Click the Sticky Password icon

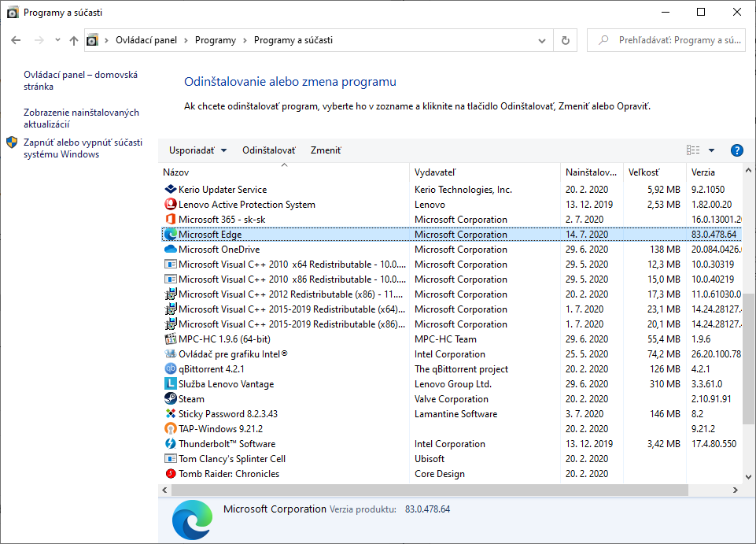click(x=171, y=414)
